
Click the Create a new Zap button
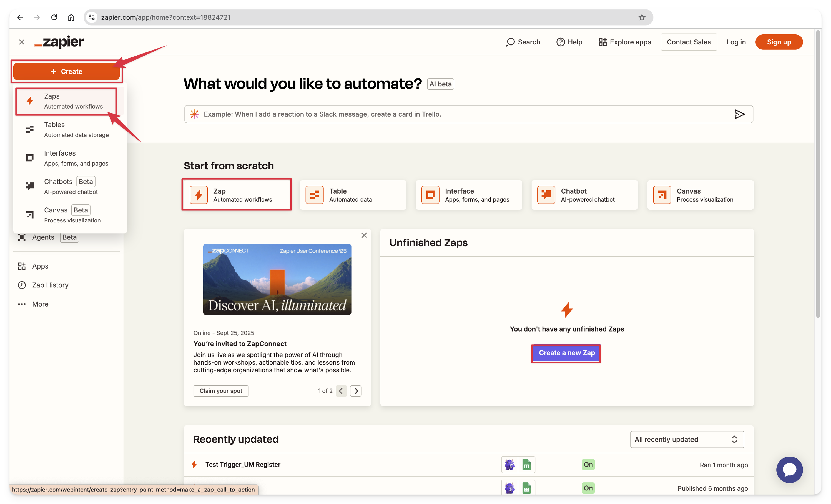click(x=566, y=353)
